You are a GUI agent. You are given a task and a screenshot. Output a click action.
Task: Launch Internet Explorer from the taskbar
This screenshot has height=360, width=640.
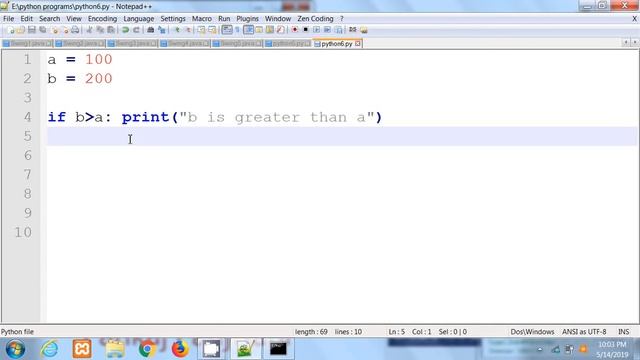point(49,349)
